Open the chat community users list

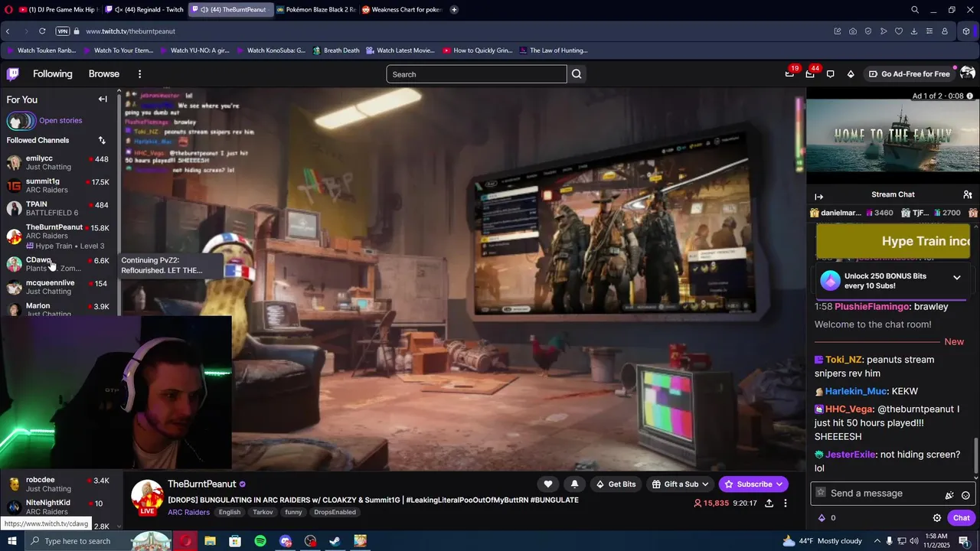coord(968,194)
